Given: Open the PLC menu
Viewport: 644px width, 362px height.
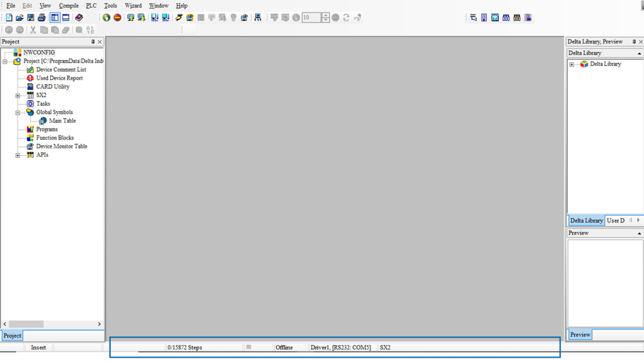Looking at the screenshot, I should click(x=91, y=6).
